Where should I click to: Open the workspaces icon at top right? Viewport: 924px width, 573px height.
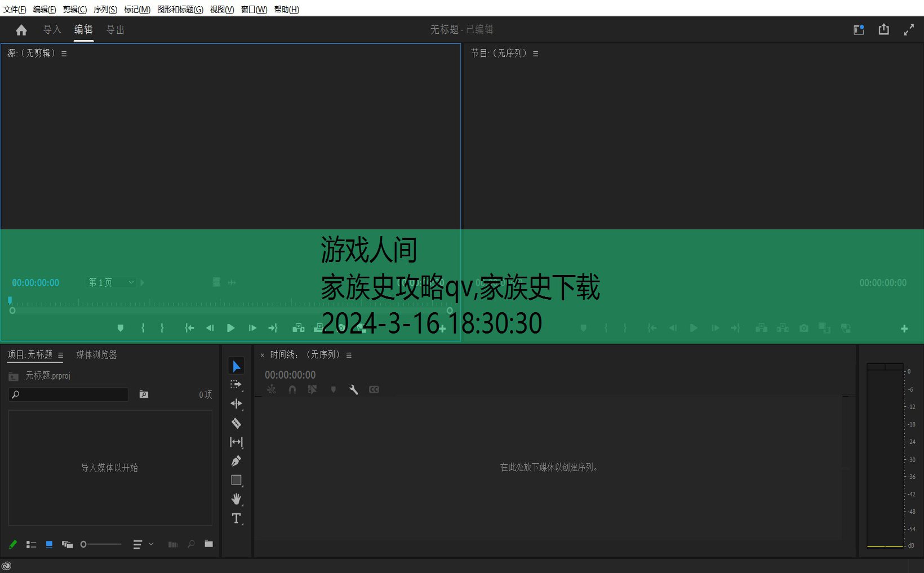(859, 30)
